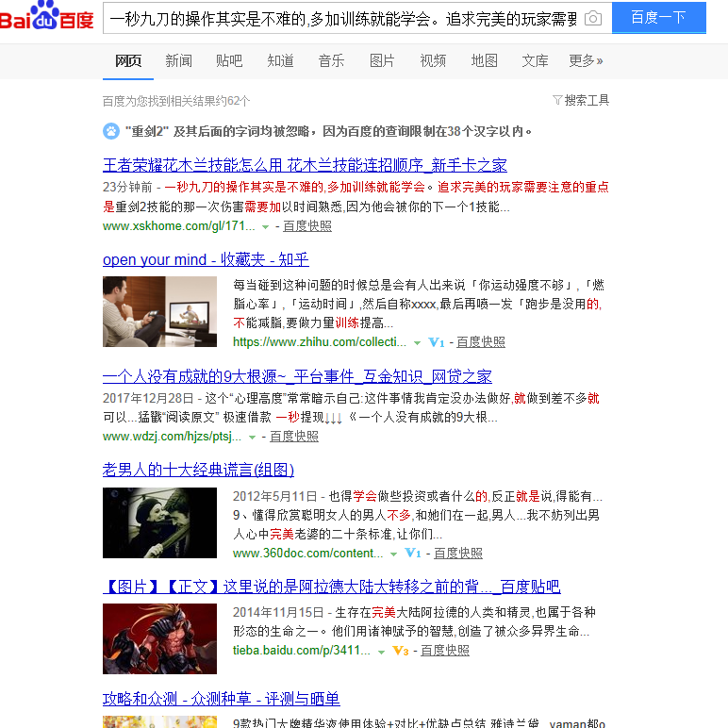The width and height of the screenshot is (728, 728).
Task: Open 百度快照 for tieba result
Action: tap(445, 651)
